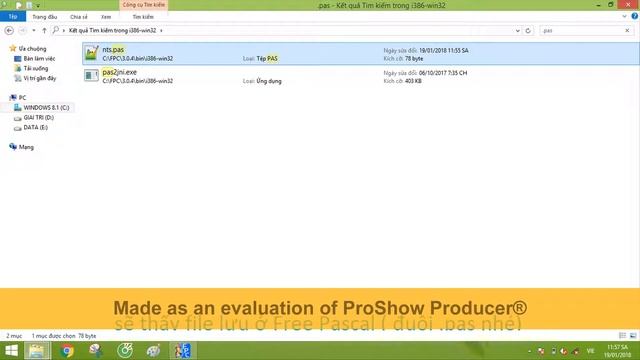The height and width of the screenshot is (360, 640).
Task: Open Bàn làm việc in the navigation pane
Action: click(39, 59)
